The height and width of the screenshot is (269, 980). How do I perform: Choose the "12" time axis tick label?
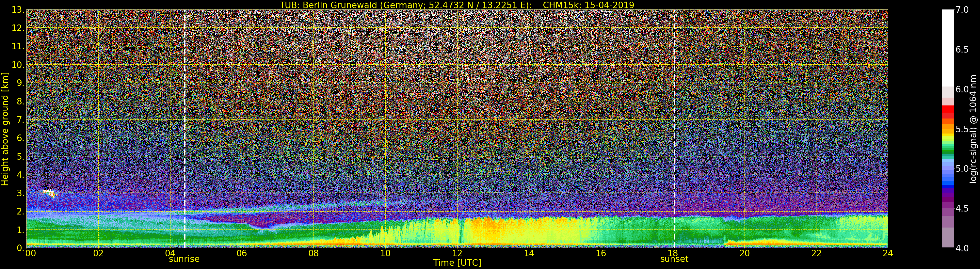457,253
